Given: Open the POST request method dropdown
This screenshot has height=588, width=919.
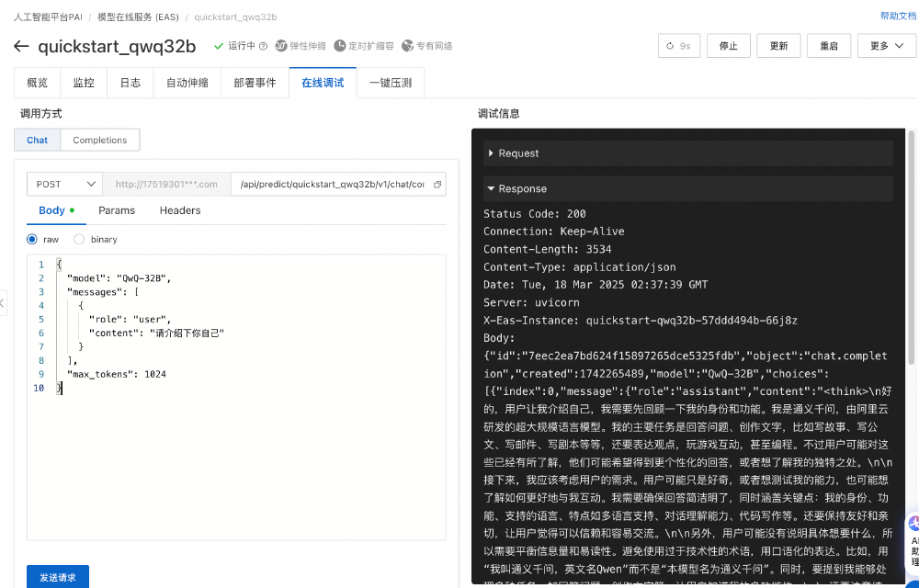Looking at the screenshot, I should (64, 184).
